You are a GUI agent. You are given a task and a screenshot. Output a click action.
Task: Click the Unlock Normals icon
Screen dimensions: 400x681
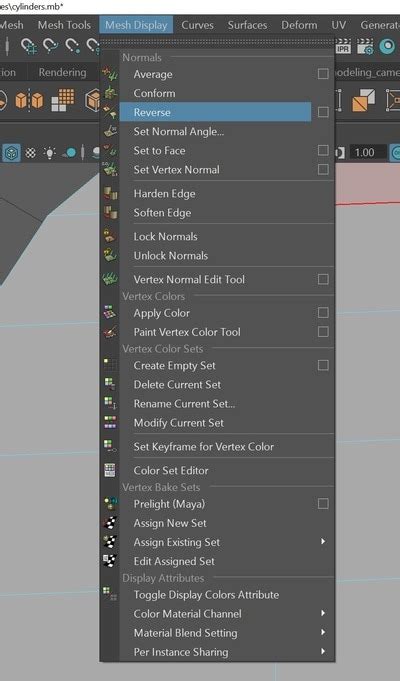point(110,255)
